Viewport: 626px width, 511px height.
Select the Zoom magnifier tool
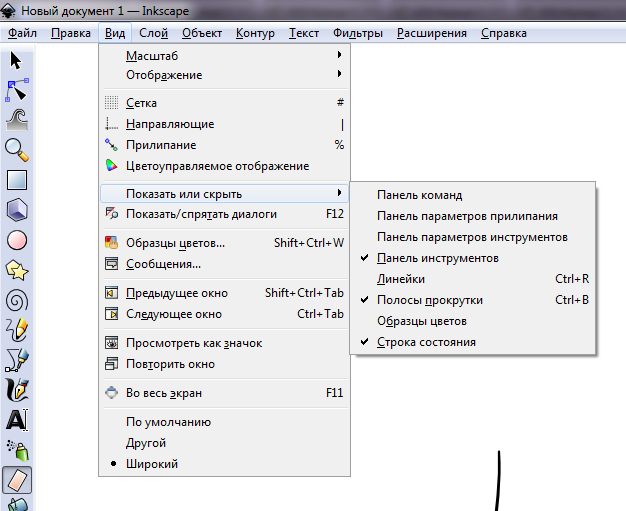coord(17,150)
